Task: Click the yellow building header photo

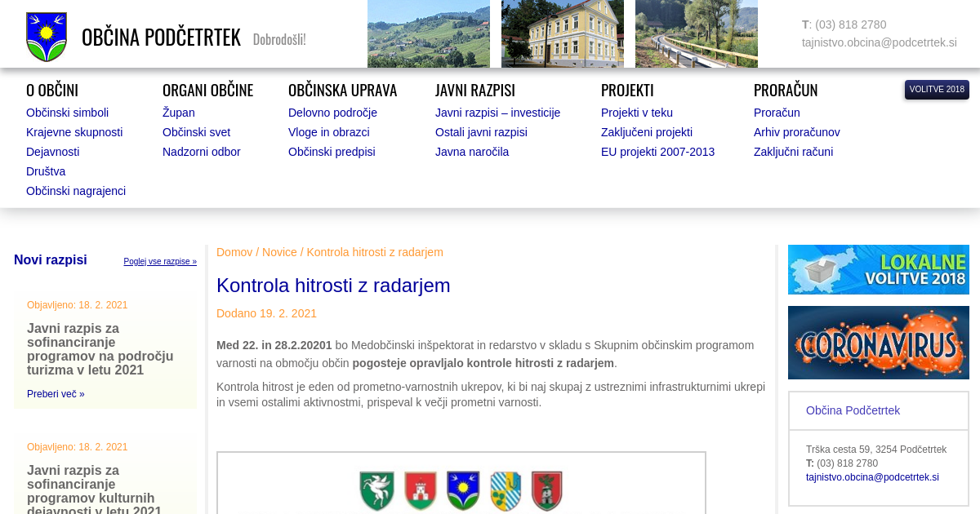Action: (x=562, y=33)
